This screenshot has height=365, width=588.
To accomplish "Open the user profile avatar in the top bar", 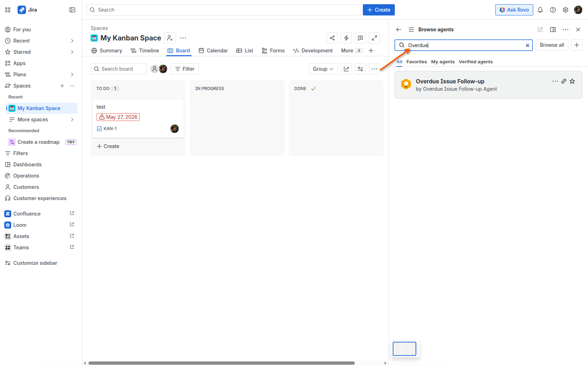I will pyautogui.click(x=578, y=10).
